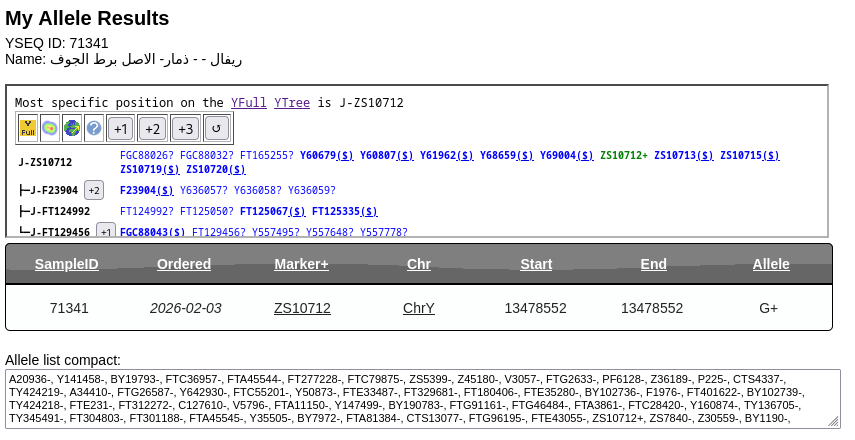The image size is (855, 440).
Task: Click the FGC88032? marker
Action: (207, 155)
